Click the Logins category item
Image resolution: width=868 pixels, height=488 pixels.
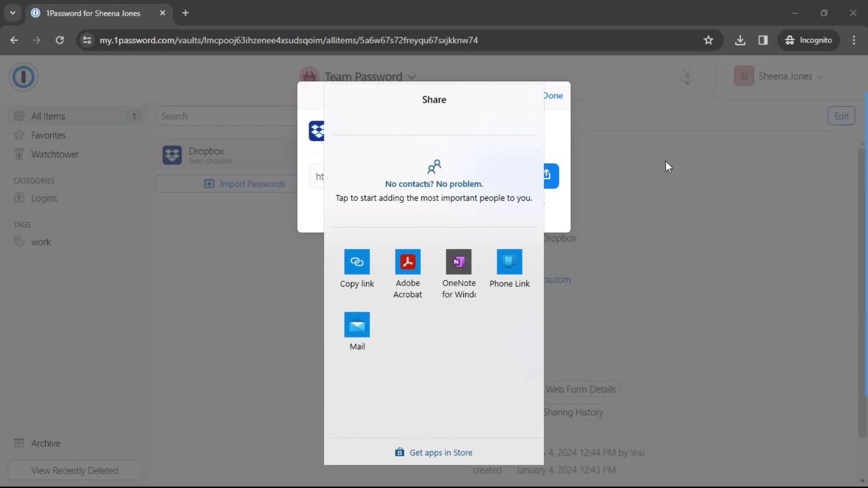pos(43,198)
